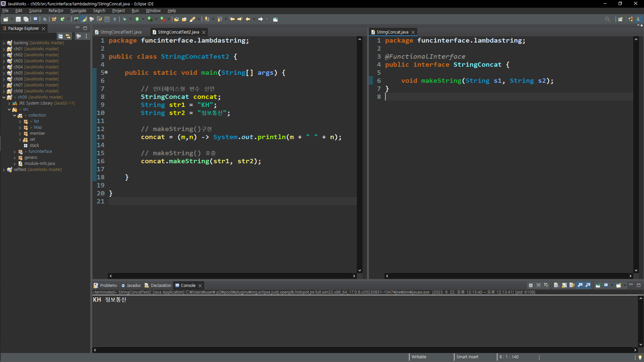Click the Open Type icon
The image size is (644, 362).
tap(176, 19)
